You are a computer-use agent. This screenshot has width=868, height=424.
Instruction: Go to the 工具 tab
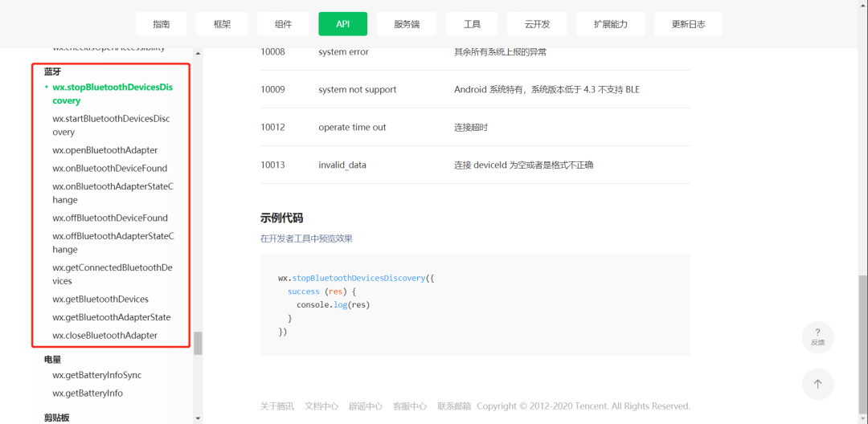tap(473, 24)
